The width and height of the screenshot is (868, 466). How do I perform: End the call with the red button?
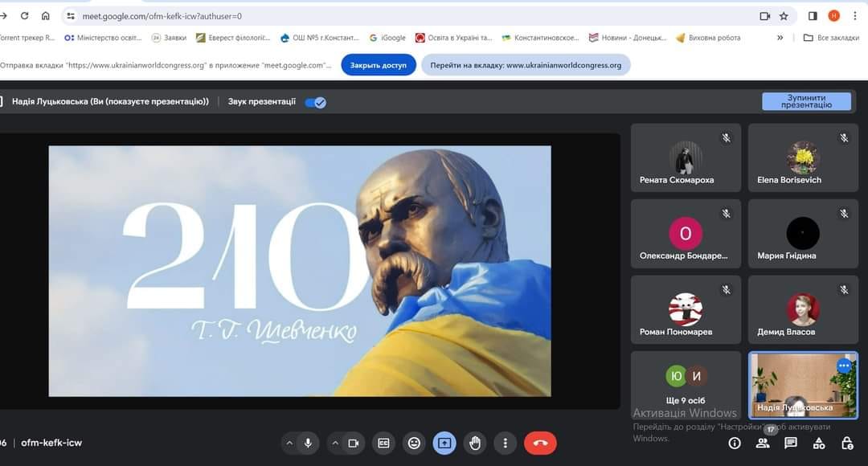pyautogui.click(x=540, y=443)
